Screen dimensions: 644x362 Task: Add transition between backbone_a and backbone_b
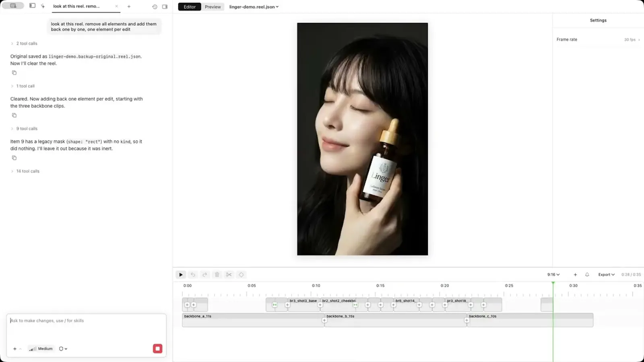[x=324, y=321]
